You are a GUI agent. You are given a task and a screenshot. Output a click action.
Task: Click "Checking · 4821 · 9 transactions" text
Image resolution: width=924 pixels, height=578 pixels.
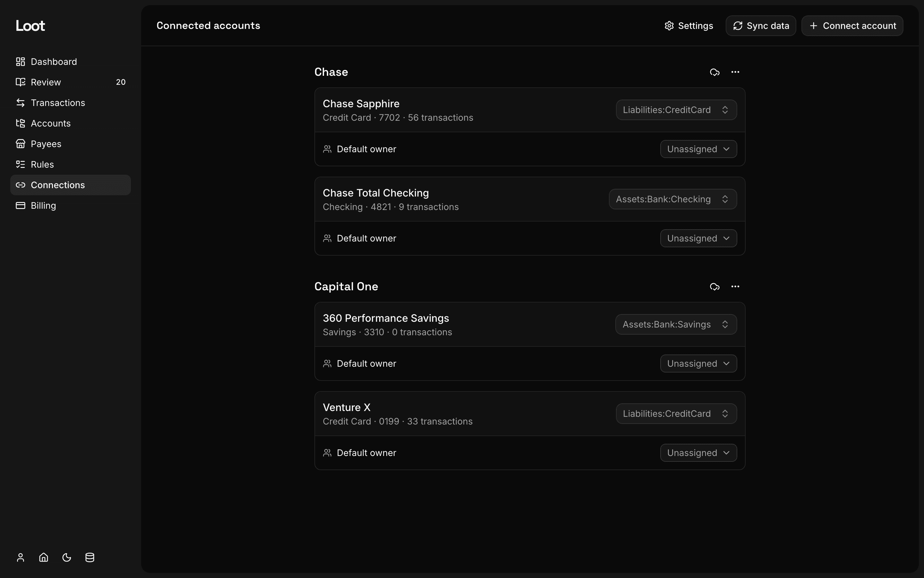point(390,207)
